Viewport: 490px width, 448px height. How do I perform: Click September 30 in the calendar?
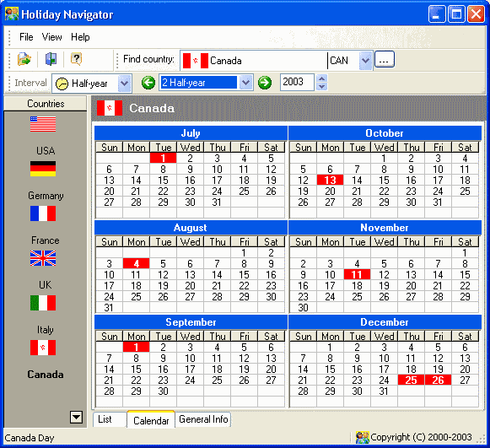point(163,391)
